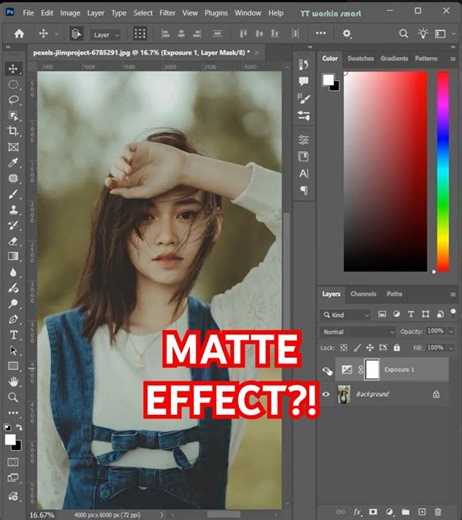The image size is (462, 520).
Task: Select the Lasso tool
Action: click(x=13, y=100)
